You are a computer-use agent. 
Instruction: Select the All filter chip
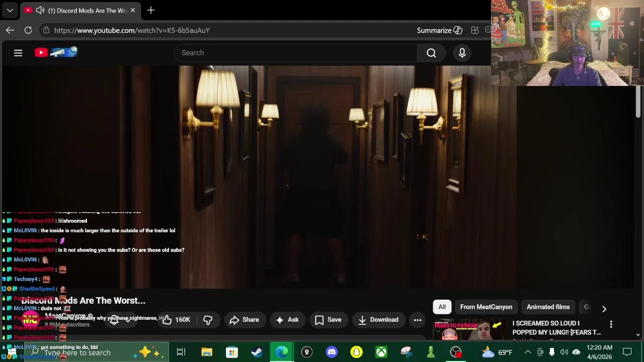click(442, 307)
